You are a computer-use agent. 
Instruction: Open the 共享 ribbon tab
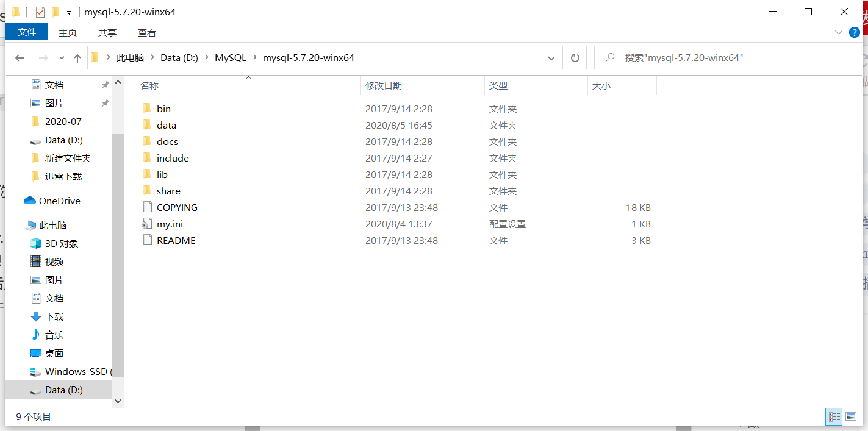[x=107, y=32]
